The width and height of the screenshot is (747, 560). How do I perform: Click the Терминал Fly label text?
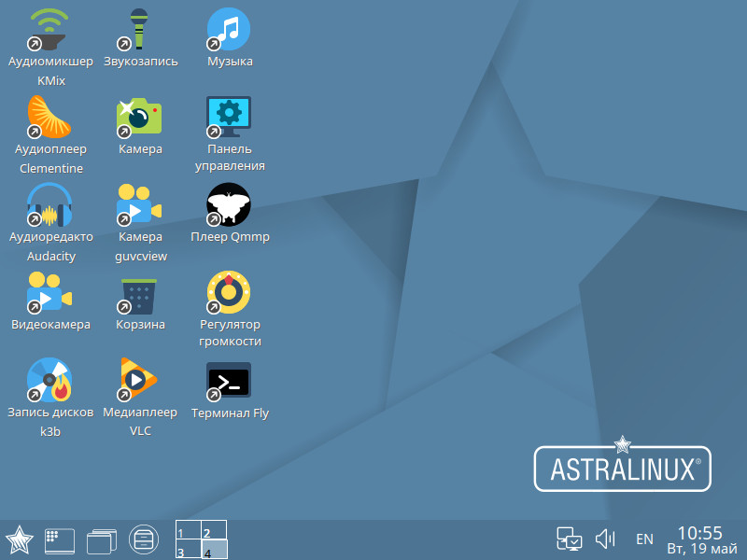(230, 413)
